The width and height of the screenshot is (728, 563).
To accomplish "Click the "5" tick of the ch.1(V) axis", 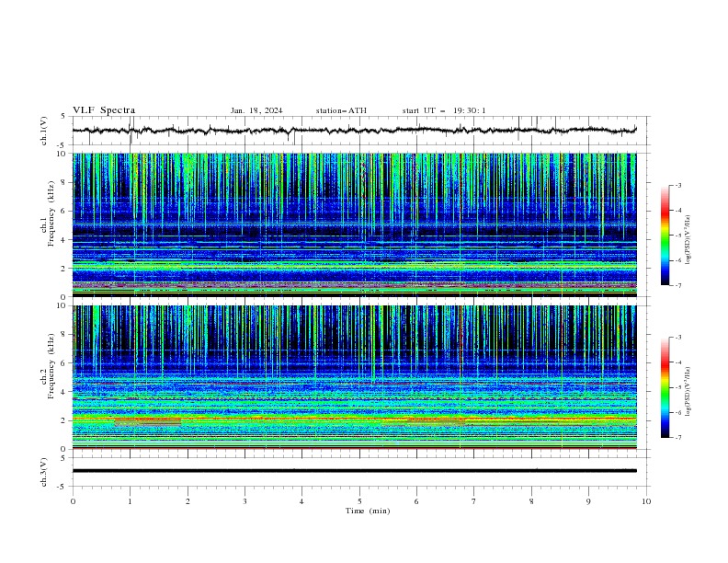I will 63,116.
